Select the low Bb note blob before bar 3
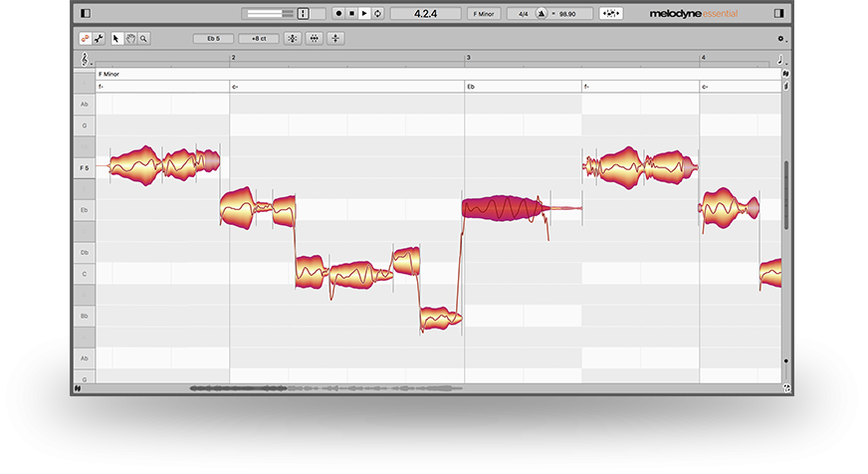This screenshot has width=868, height=474. click(440, 318)
